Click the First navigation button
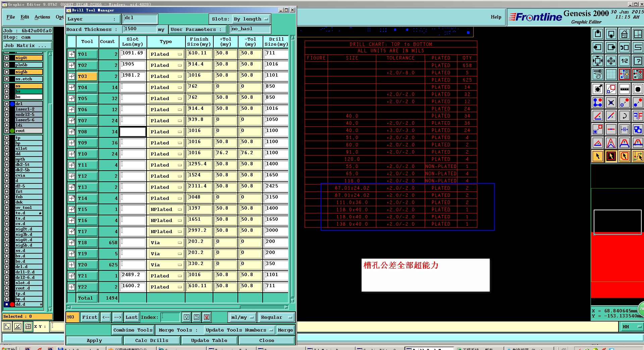644x350 pixels. coord(90,317)
